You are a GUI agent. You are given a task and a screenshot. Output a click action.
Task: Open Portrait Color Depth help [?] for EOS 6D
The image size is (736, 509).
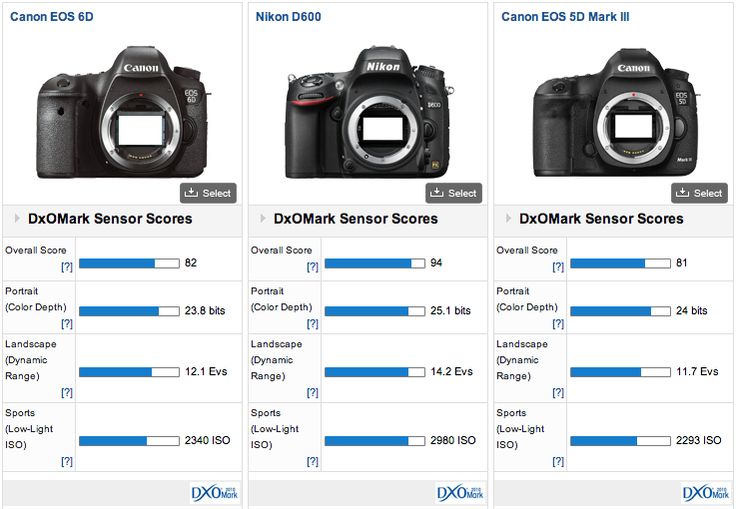click(x=67, y=324)
